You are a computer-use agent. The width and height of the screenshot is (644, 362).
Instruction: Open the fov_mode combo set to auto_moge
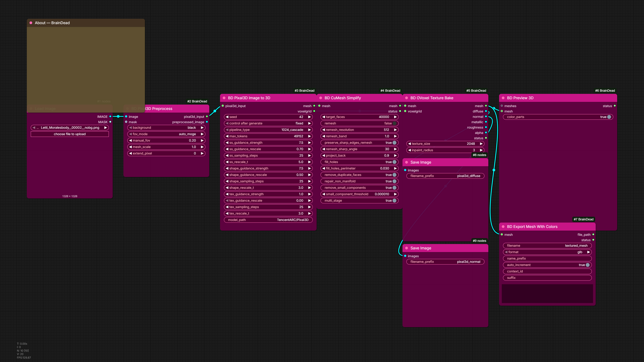[x=166, y=134]
